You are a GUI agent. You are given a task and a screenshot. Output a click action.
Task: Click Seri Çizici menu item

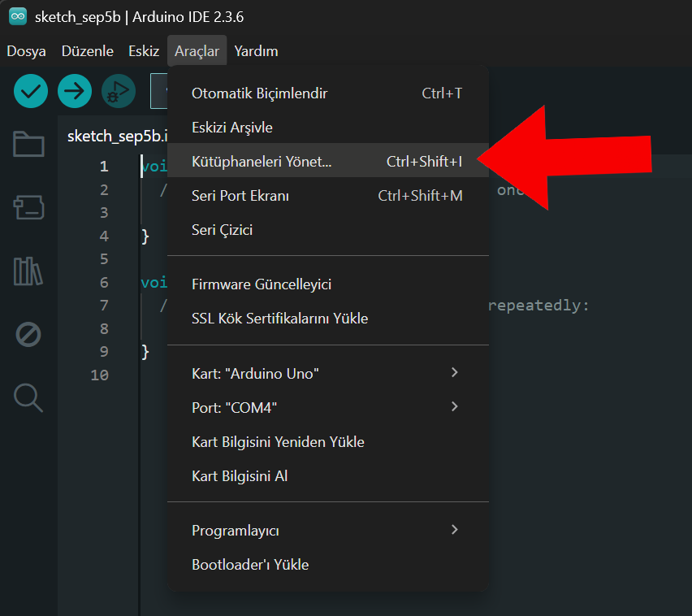point(222,230)
